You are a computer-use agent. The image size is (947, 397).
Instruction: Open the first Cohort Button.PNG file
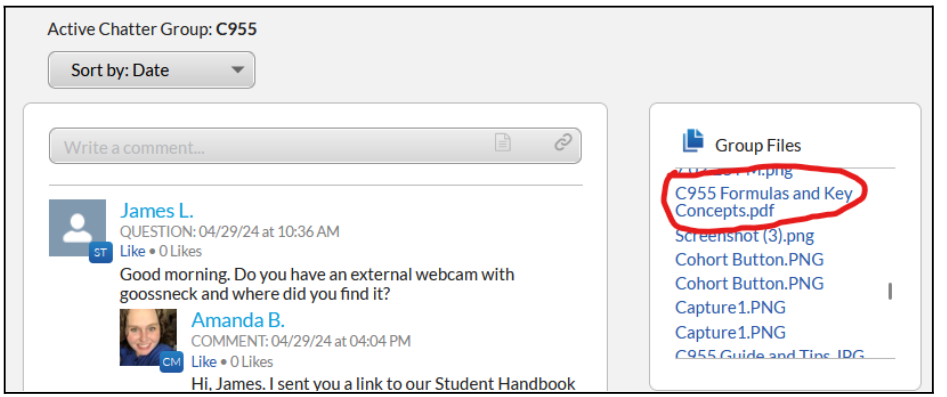[749, 259]
